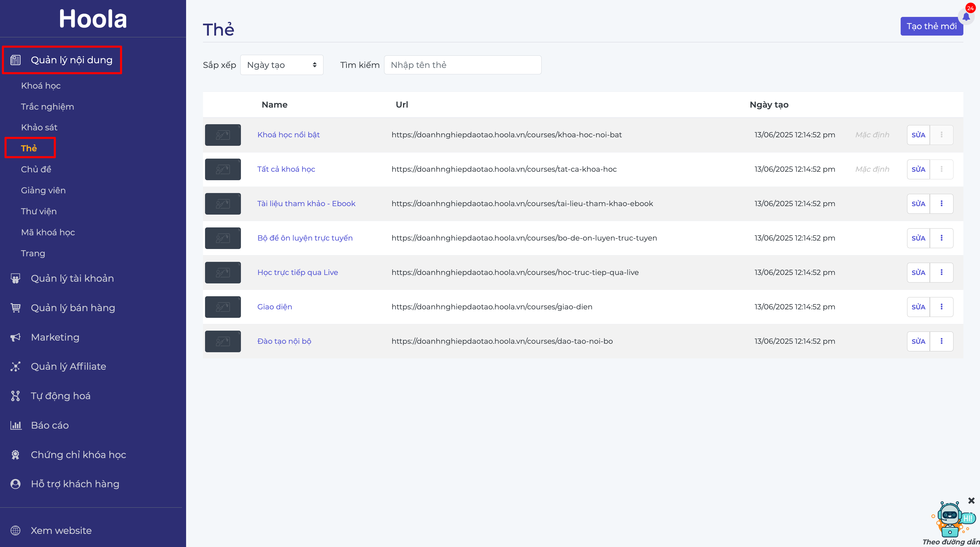
Task: Open more options for Giao diện row
Action: click(x=941, y=306)
